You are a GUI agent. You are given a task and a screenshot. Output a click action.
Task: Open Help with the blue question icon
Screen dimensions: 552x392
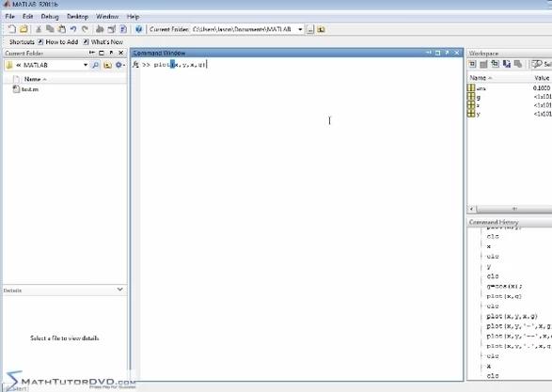click(138, 29)
